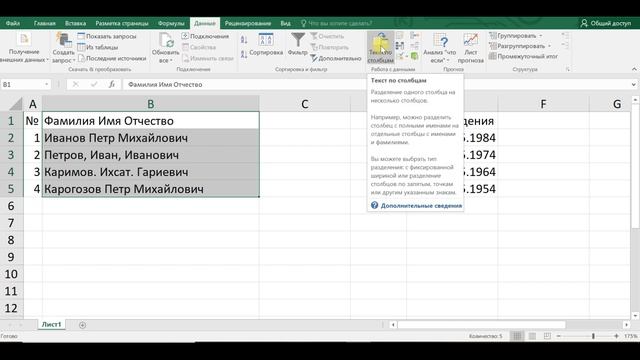Click zoom in plus in status bar
Viewport: 640px width, 360px height.
(616, 336)
